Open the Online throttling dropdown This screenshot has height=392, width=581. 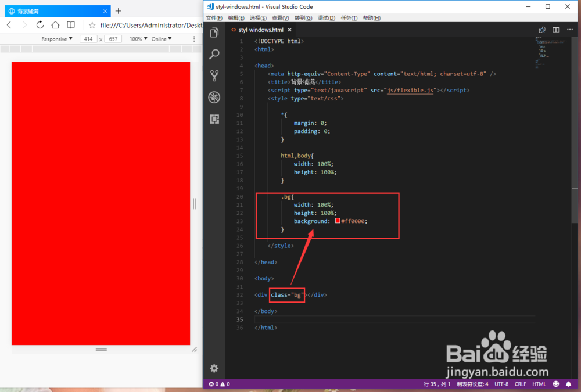pyautogui.click(x=162, y=39)
